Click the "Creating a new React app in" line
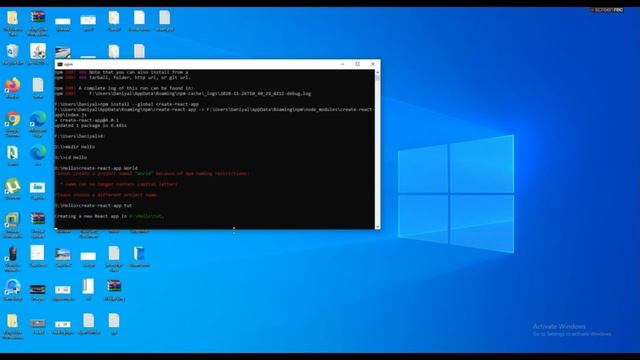 [x=109, y=216]
